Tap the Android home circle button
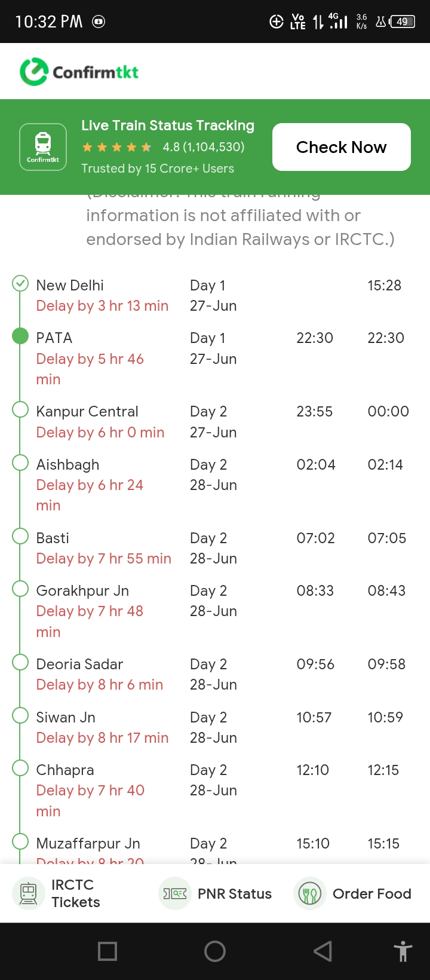The width and height of the screenshot is (430, 980). pos(215,951)
